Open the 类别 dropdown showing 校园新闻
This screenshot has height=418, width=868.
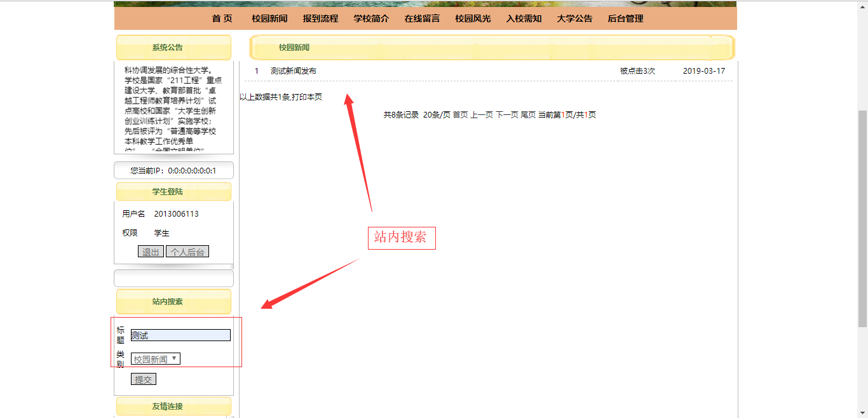pyautogui.click(x=156, y=359)
